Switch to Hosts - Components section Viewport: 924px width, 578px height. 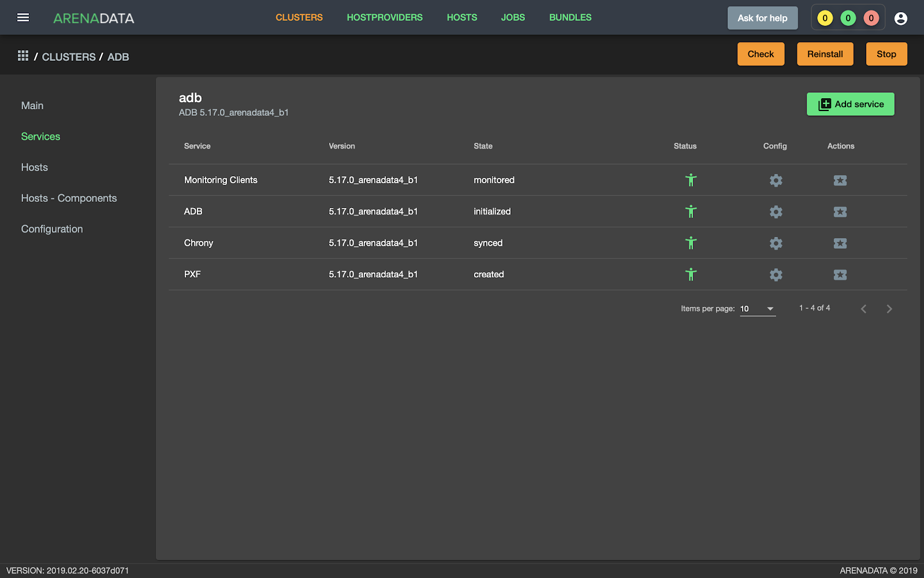[69, 198]
